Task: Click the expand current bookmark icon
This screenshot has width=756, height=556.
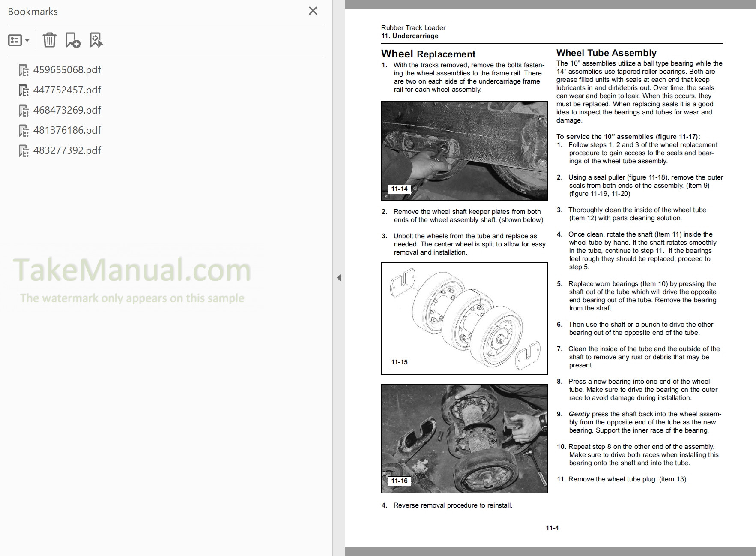Action: point(96,40)
